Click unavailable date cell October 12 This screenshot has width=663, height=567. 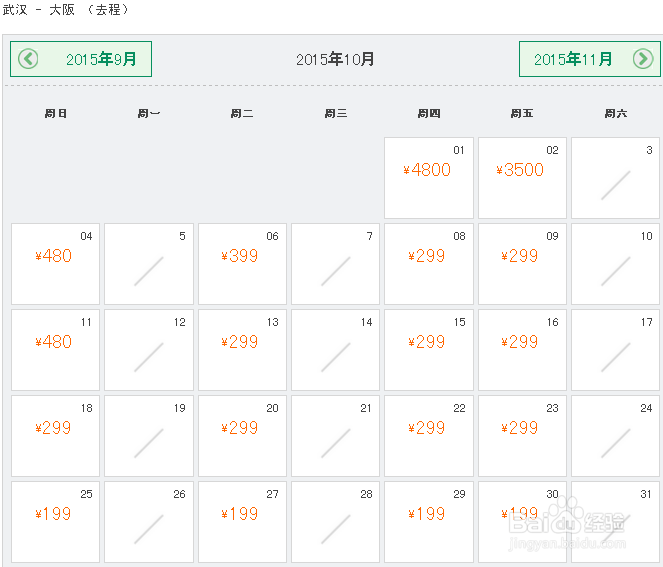click(x=149, y=350)
